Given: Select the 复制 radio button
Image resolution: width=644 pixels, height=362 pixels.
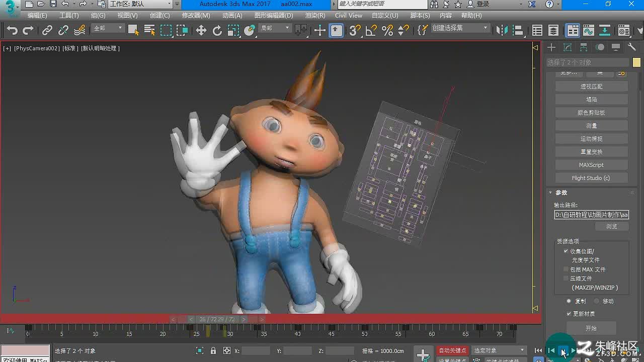Looking at the screenshot, I should [569, 301].
